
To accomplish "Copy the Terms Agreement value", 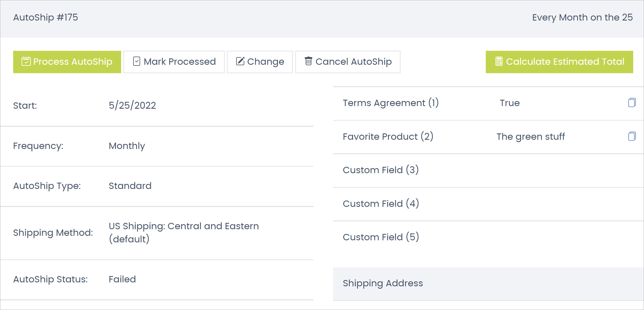I will tap(632, 103).
